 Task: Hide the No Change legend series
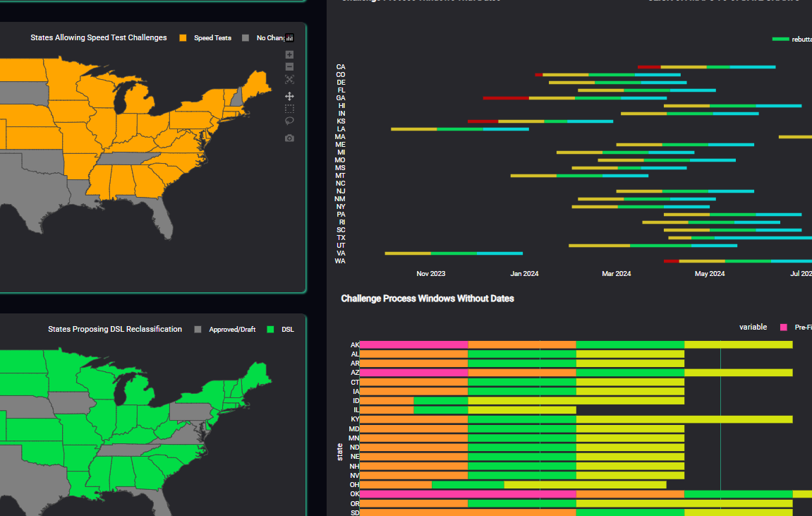269,37
